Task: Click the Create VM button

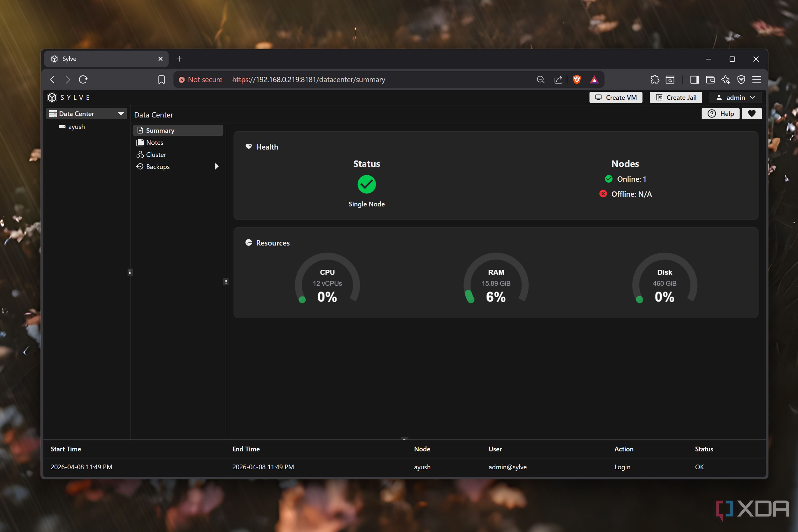Action: [x=616, y=97]
